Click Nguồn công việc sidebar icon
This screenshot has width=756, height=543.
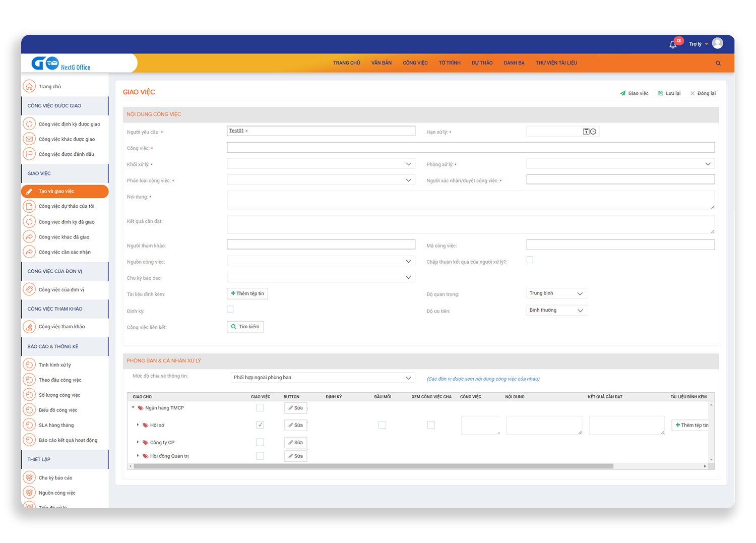(29, 493)
